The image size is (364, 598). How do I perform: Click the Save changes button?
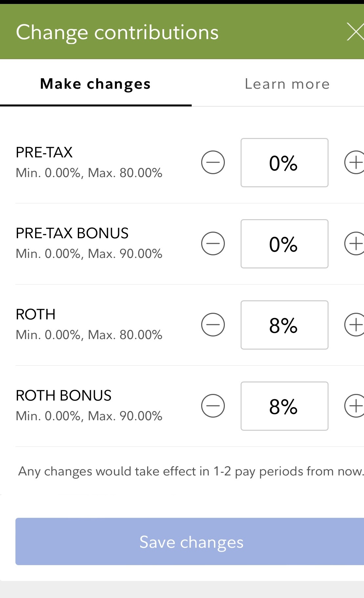(191, 541)
